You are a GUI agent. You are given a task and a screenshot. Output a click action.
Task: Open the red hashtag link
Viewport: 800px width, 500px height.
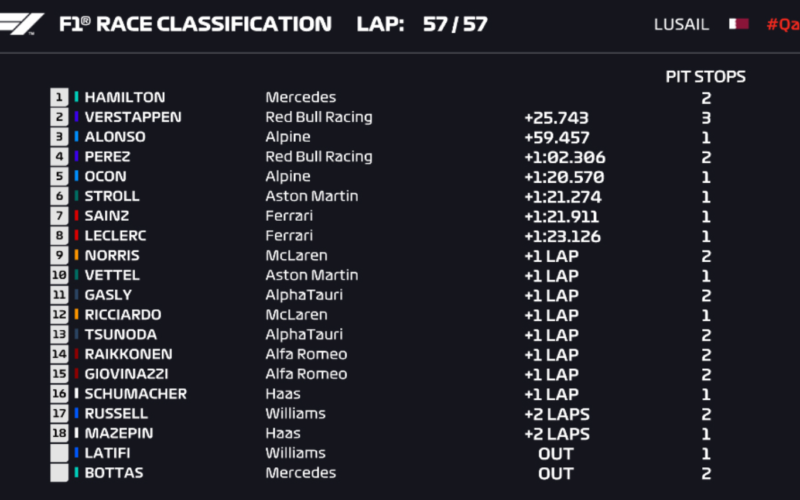tap(783, 24)
